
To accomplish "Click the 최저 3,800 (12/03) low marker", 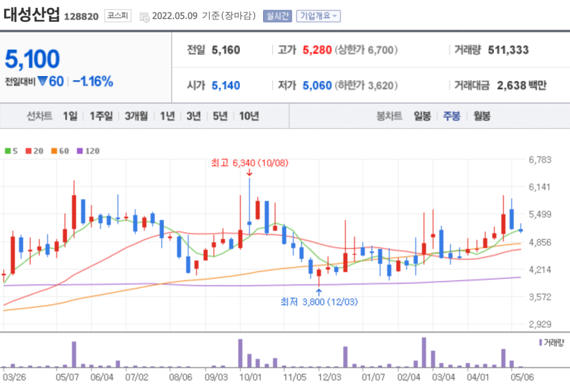I will click(319, 302).
